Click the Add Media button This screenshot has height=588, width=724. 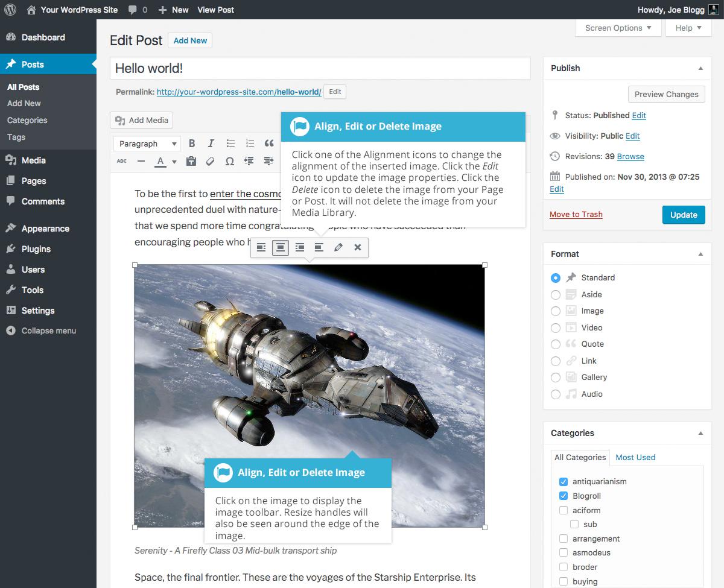pyautogui.click(x=142, y=120)
